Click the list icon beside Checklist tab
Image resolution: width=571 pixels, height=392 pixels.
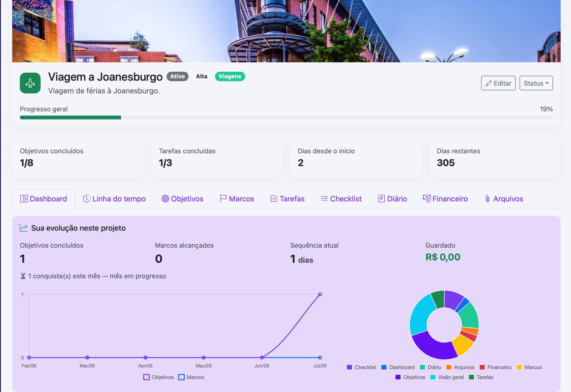pyautogui.click(x=324, y=198)
